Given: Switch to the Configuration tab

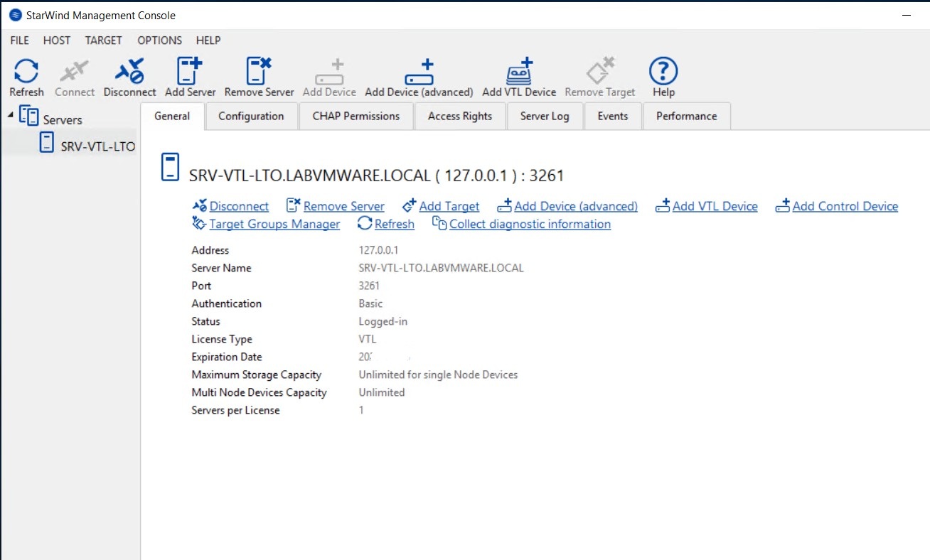Looking at the screenshot, I should (251, 117).
